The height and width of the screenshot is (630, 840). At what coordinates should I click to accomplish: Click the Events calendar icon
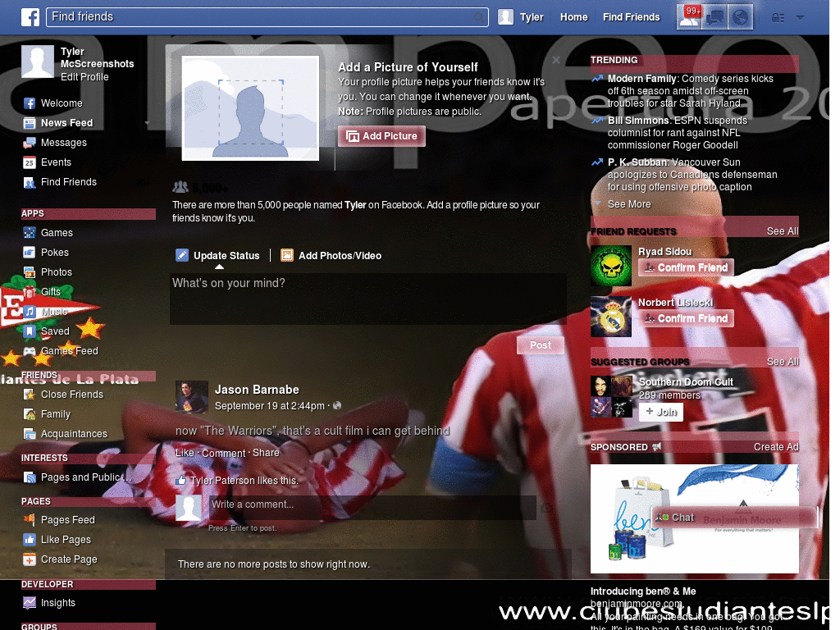[30, 162]
